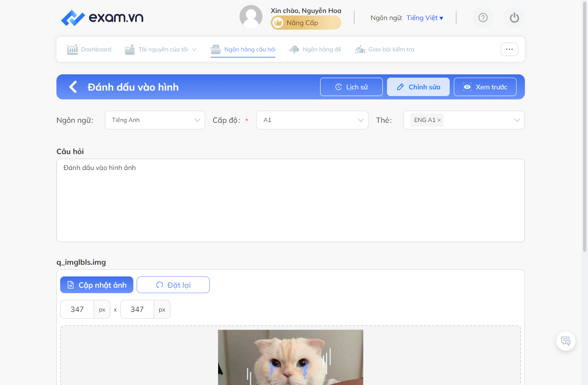Click the Xin chào, Nguyễn Hoa greeting
588x385 pixels.
coord(306,10)
